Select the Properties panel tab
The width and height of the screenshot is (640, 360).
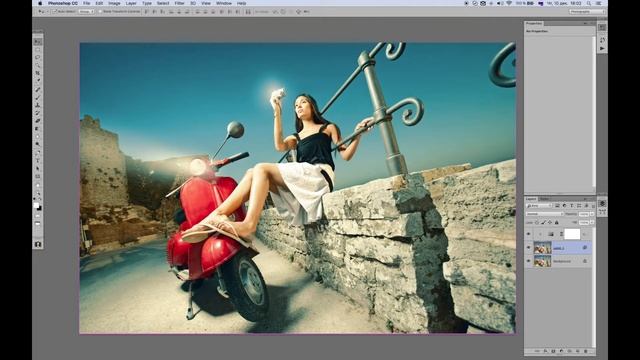pos(534,24)
